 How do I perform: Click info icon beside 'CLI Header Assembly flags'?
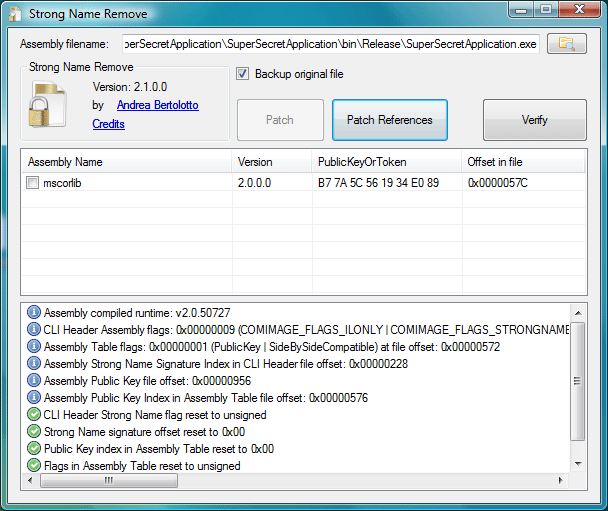click(34, 329)
